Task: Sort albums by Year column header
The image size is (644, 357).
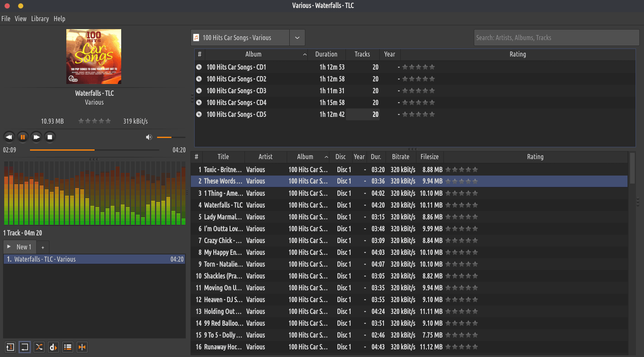Action: (x=390, y=54)
